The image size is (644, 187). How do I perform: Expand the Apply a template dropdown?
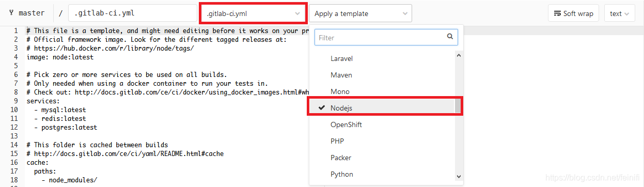pyautogui.click(x=360, y=14)
